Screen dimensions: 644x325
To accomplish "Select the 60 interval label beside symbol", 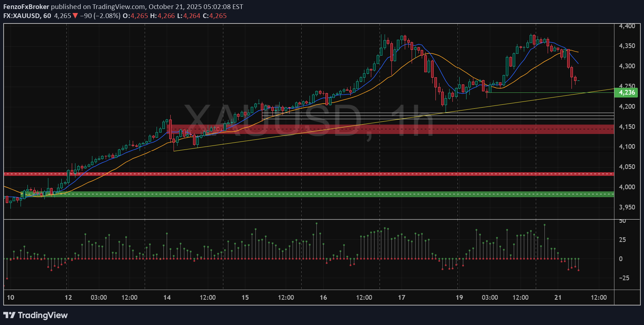I will tap(47, 16).
